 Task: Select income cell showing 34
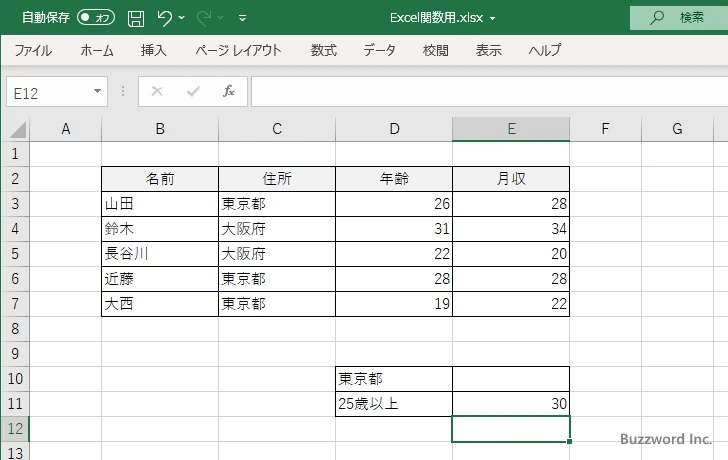tap(511, 229)
